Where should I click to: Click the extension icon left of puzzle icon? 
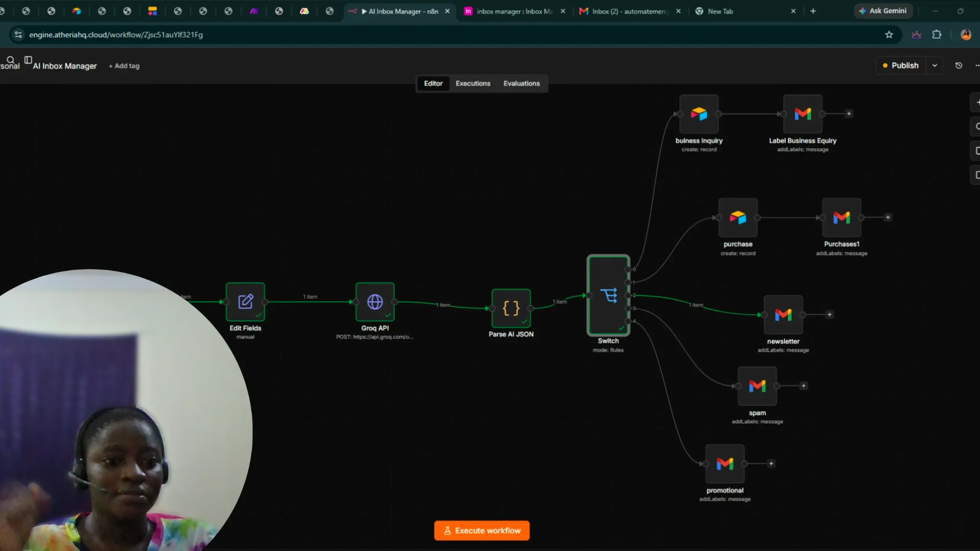[916, 35]
